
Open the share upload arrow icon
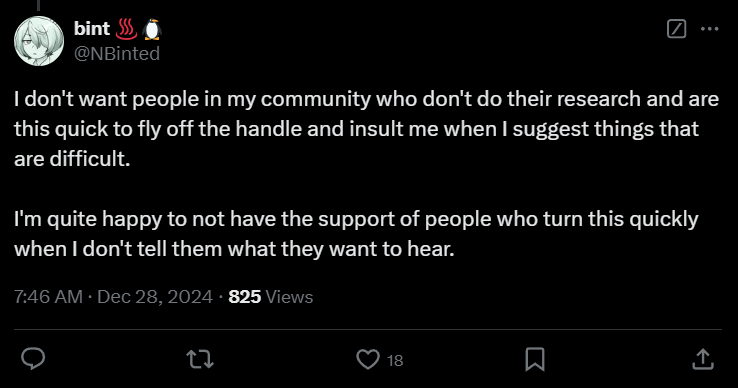pyautogui.click(x=703, y=359)
